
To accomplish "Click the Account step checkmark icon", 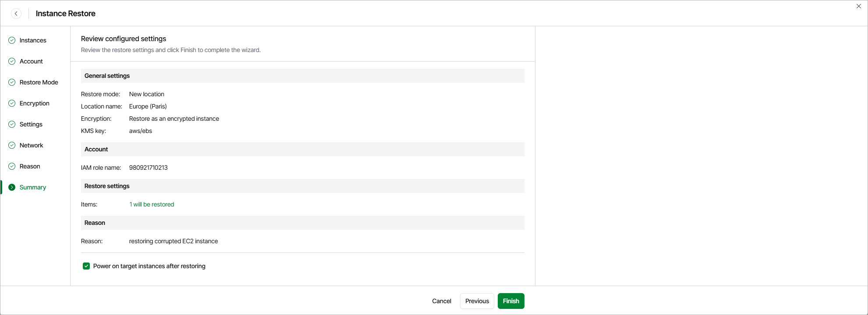I will (x=12, y=61).
